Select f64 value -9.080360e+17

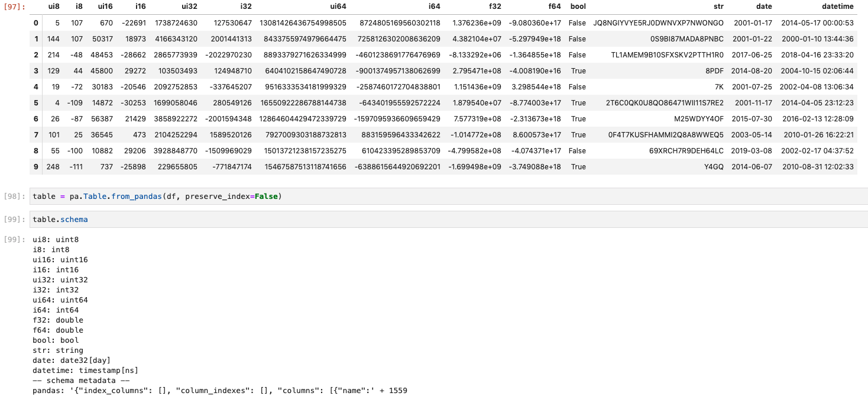(x=535, y=22)
